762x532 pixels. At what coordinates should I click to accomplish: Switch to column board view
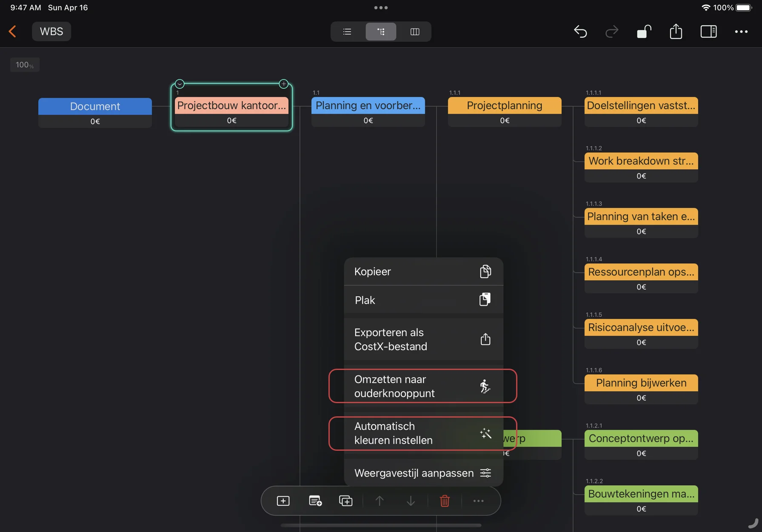(414, 31)
